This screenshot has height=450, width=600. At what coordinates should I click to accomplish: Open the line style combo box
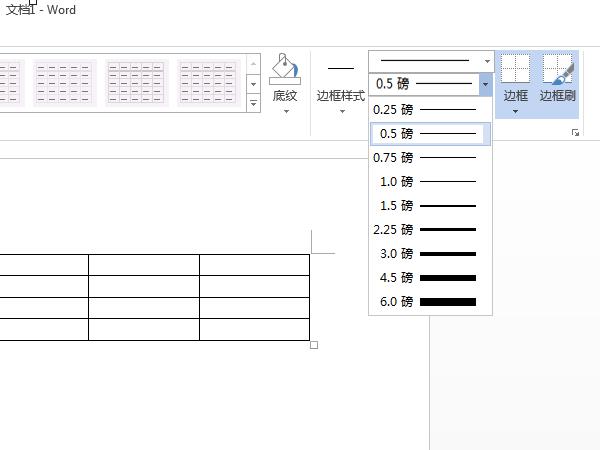pyautogui.click(x=431, y=61)
